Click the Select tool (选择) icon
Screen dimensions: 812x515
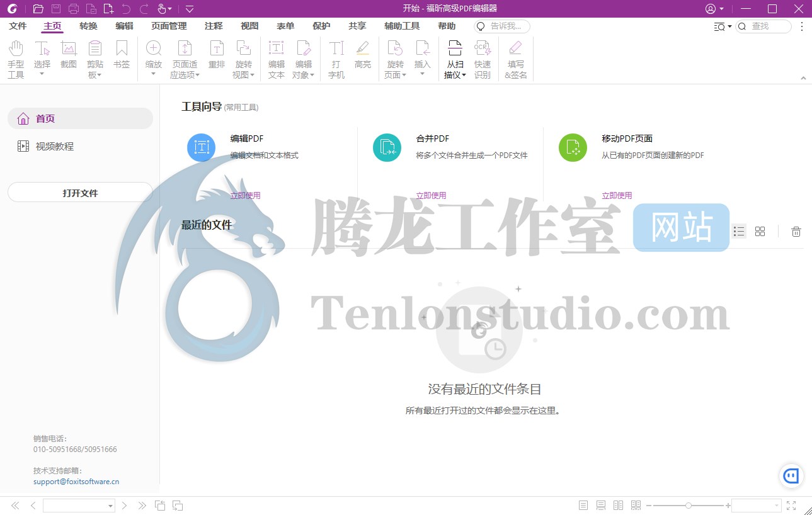[42, 48]
